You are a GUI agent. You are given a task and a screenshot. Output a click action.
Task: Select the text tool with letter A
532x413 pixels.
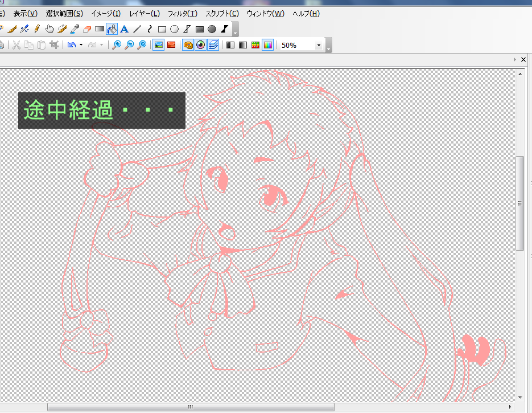pos(124,29)
